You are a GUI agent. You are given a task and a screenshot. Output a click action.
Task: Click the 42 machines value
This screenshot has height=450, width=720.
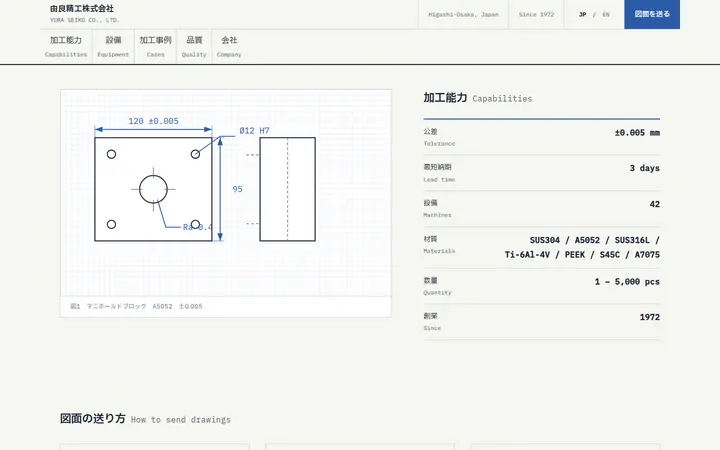[x=655, y=204]
